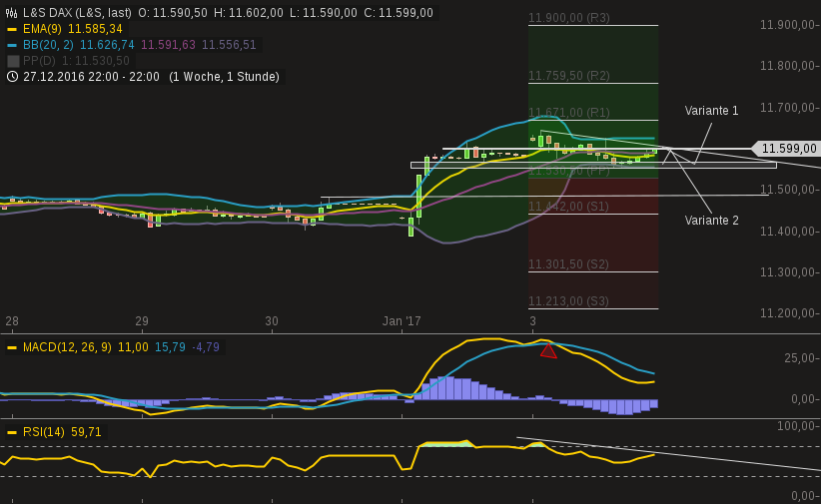Click the clock icon beside the date range
Screen dimensions: 821x504
[x=12, y=76]
